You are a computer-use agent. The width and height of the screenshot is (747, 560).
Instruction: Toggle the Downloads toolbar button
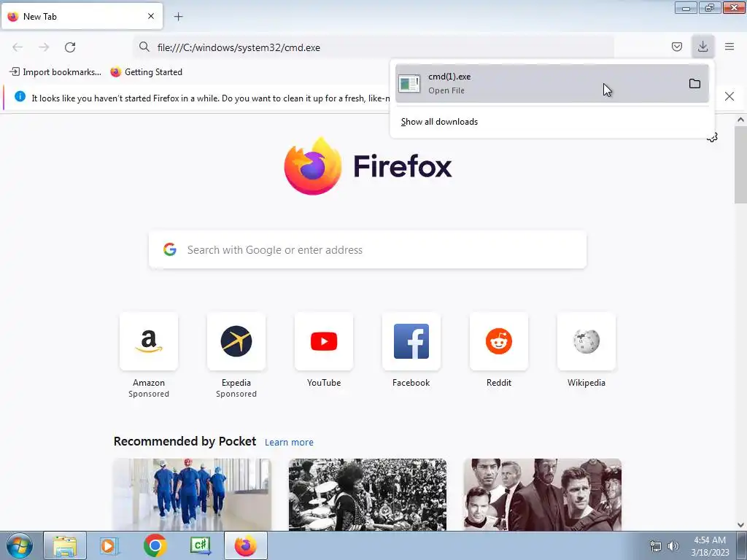(x=703, y=47)
